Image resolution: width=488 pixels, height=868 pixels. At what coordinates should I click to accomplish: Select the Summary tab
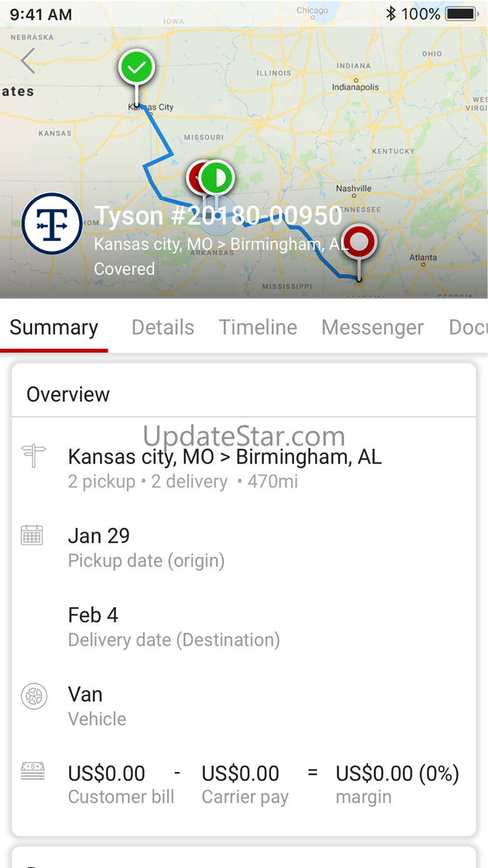coord(54,327)
